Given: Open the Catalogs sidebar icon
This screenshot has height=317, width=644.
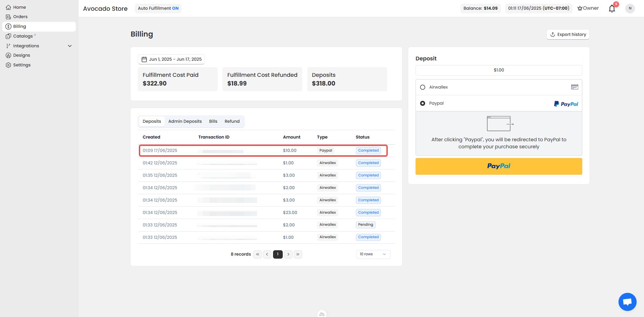Looking at the screenshot, I should pyautogui.click(x=8, y=36).
